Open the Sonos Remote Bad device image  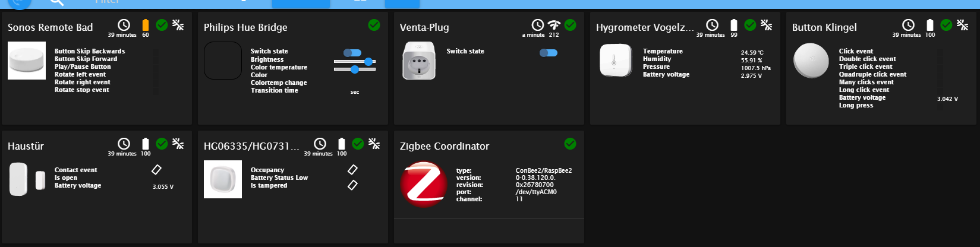pos(27,61)
